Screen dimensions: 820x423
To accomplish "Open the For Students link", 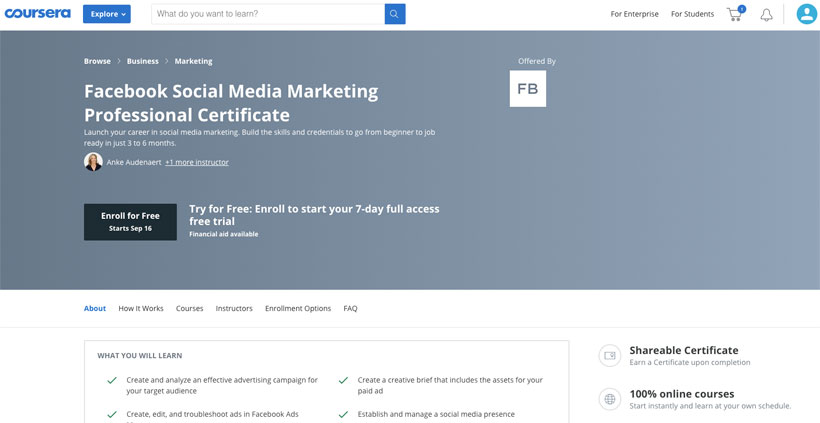I will pos(692,14).
